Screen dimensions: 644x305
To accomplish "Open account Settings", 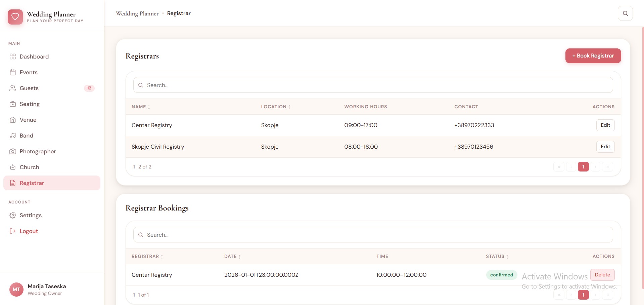I will pyautogui.click(x=31, y=215).
